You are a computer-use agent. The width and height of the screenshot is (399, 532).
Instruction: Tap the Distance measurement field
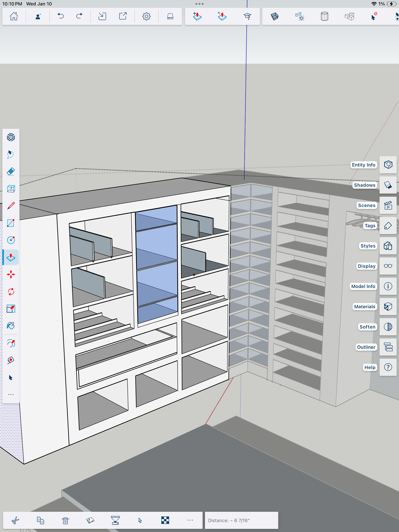click(x=241, y=520)
